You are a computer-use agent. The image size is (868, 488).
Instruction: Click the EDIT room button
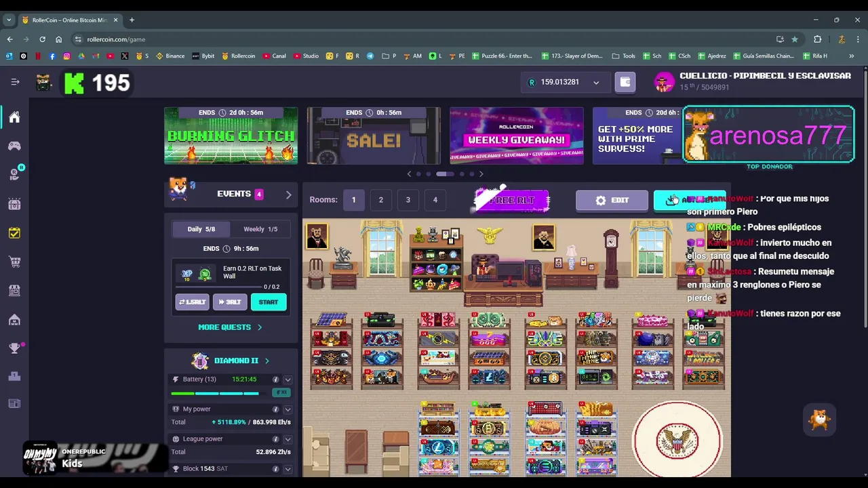[x=612, y=201]
